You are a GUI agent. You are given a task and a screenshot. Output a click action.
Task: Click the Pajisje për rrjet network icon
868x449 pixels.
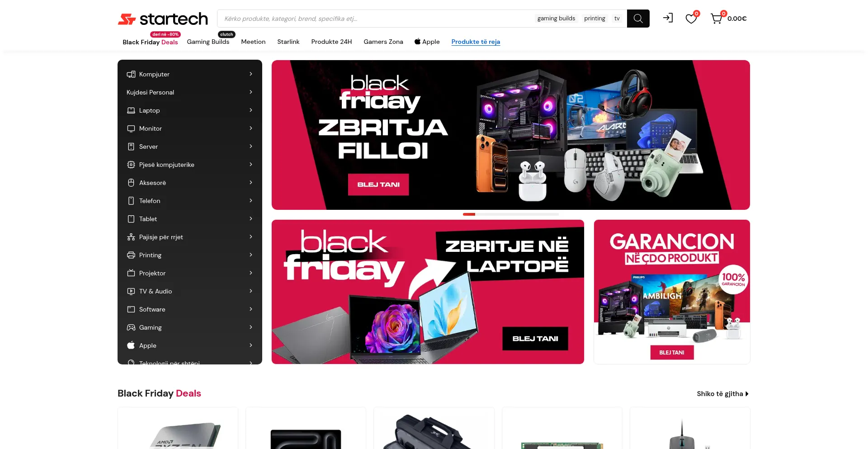click(x=131, y=237)
